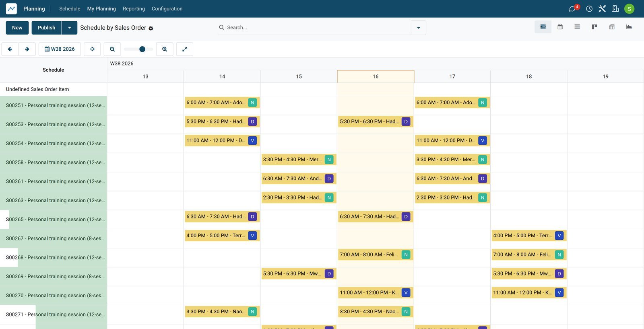This screenshot has height=329, width=644.
Task: Click the New button
Action: tap(17, 28)
